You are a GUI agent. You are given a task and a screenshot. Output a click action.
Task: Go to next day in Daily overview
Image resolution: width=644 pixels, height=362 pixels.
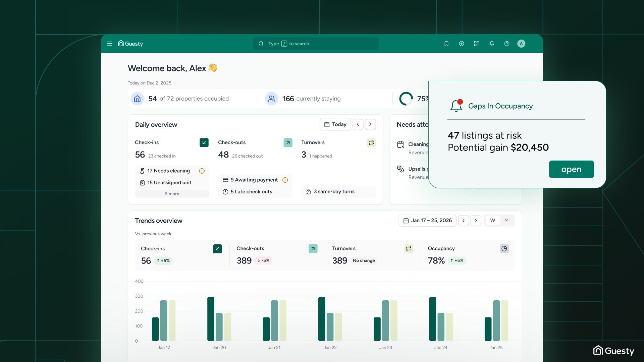tap(370, 124)
